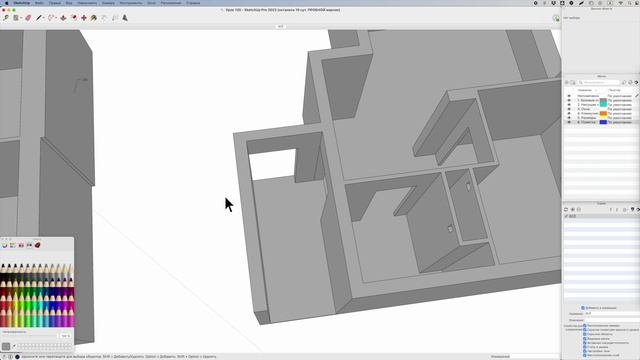The width and height of the screenshot is (640, 360).
Task: Open the Tags panel details arrow menu
Action: [637, 82]
